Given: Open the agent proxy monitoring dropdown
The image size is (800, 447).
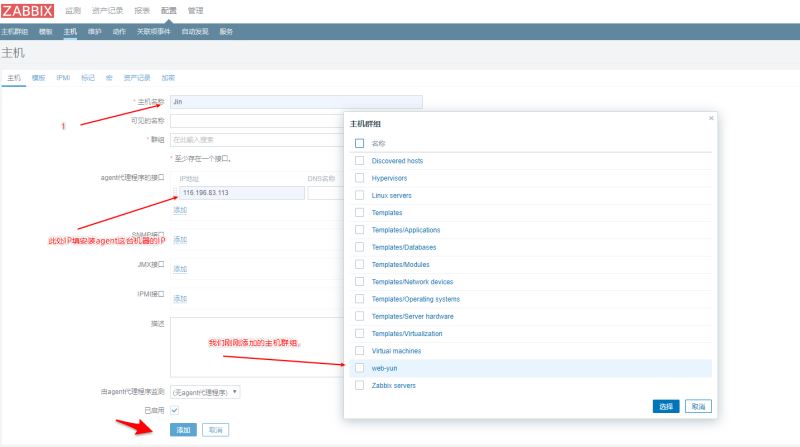Looking at the screenshot, I should pyautogui.click(x=205, y=392).
